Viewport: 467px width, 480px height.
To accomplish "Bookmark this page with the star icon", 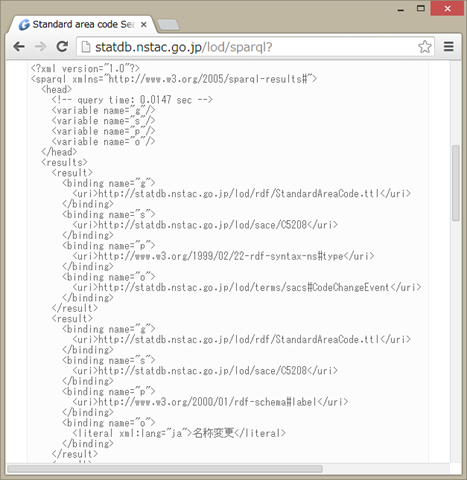I will 425,47.
